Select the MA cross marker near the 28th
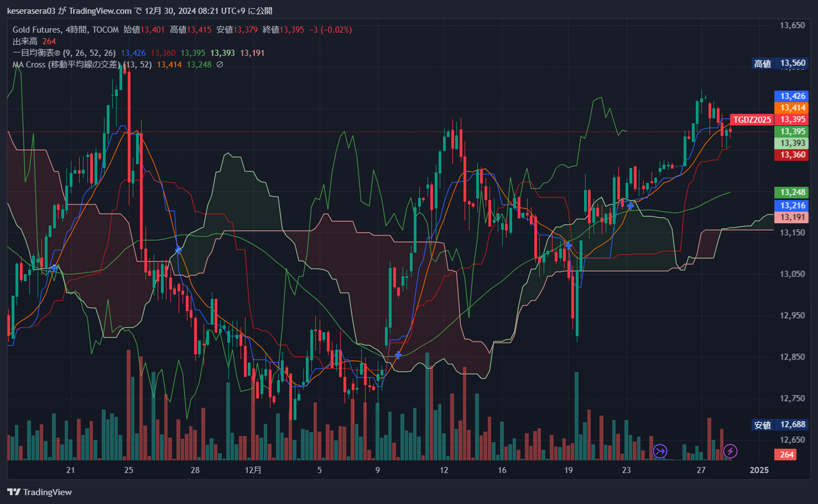This screenshot has height=504, width=818. [178, 250]
